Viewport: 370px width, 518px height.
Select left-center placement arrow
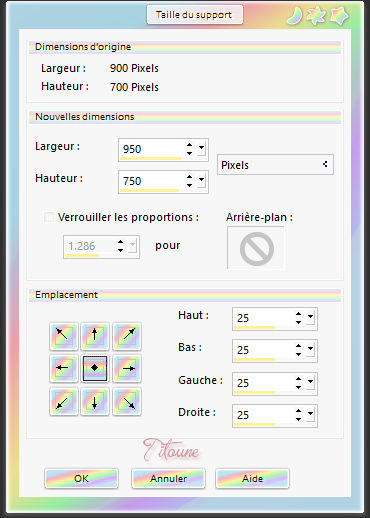(64, 368)
